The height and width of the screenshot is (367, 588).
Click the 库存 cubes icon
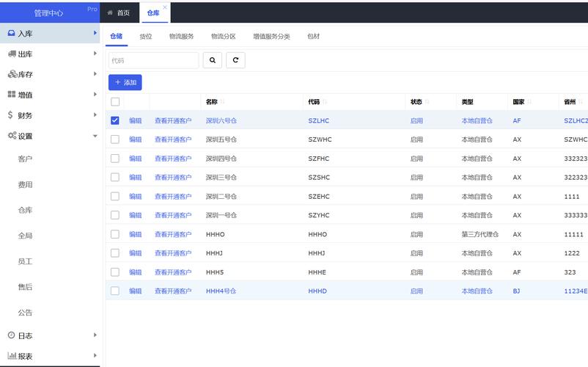click(x=12, y=74)
